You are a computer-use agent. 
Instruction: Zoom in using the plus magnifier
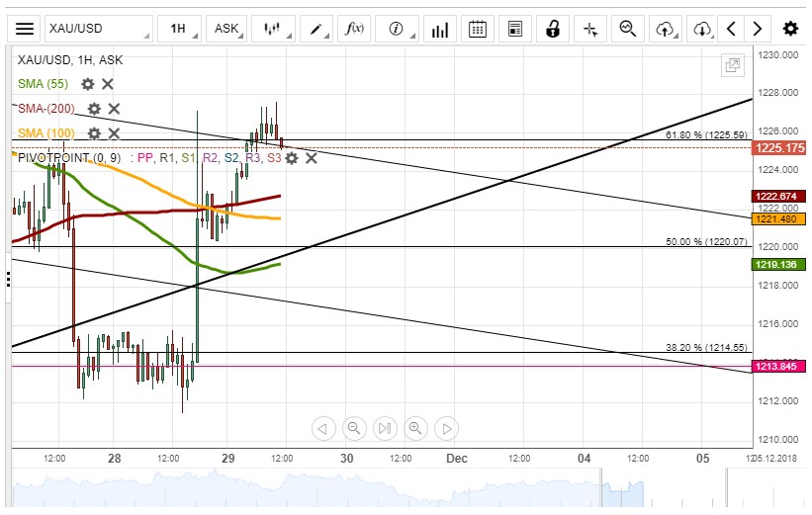pyautogui.click(x=415, y=429)
